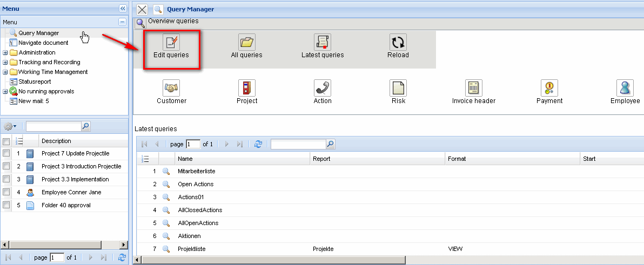
Task: Select the Customer handshake icon
Action: (171, 88)
